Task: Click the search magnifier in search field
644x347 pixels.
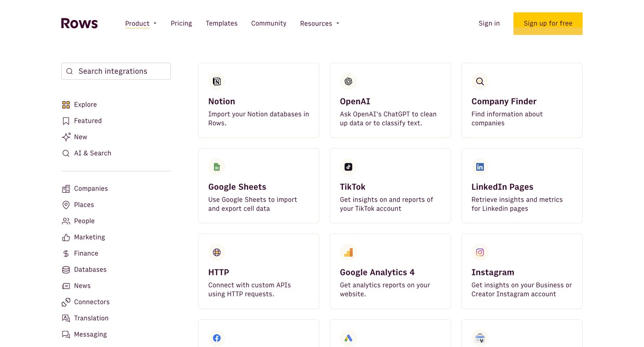Action: tap(69, 72)
